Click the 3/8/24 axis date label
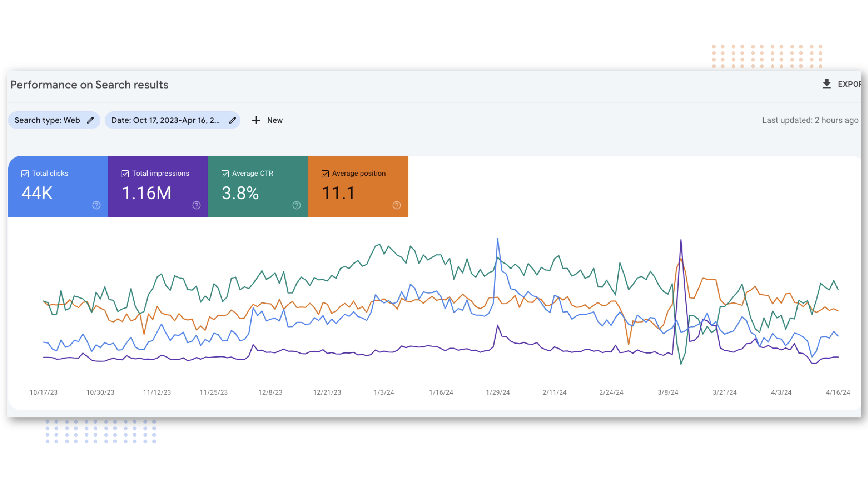The height and width of the screenshot is (488, 868). tap(668, 392)
